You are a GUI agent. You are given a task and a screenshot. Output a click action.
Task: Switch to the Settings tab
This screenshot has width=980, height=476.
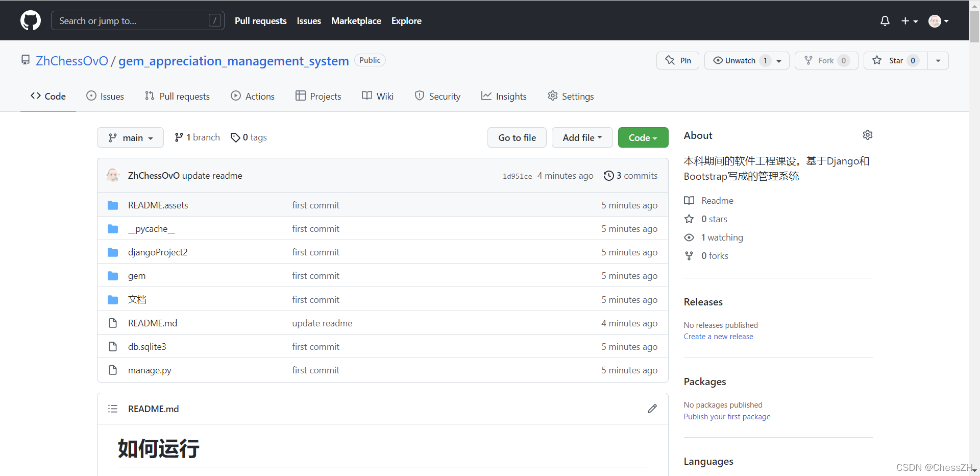coord(571,96)
